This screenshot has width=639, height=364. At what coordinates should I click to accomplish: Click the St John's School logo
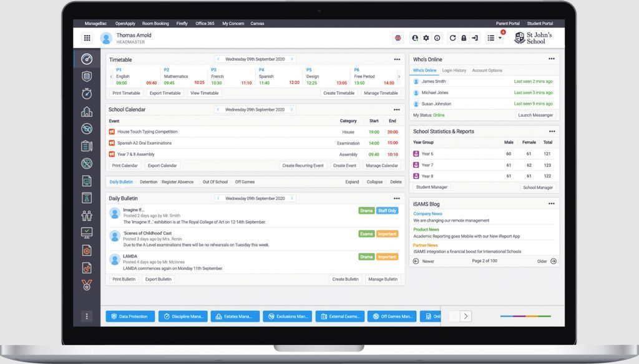pos(533,38)
